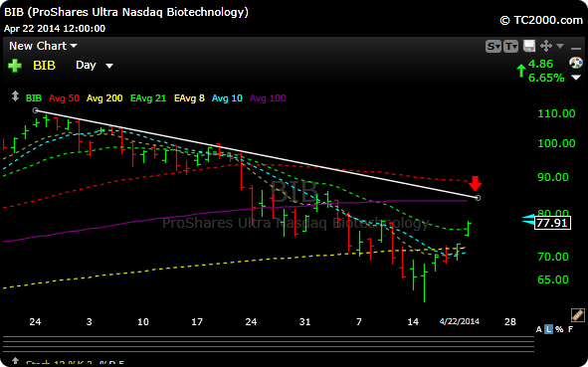Click the date axis label 14
Image resolution: width=588 pixels, height=367 pixels.
(413, 321)
